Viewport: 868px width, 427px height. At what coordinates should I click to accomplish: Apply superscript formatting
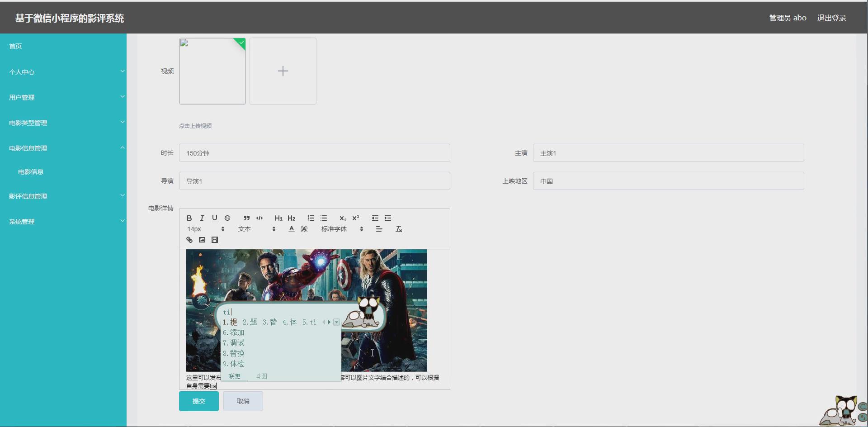355,218
